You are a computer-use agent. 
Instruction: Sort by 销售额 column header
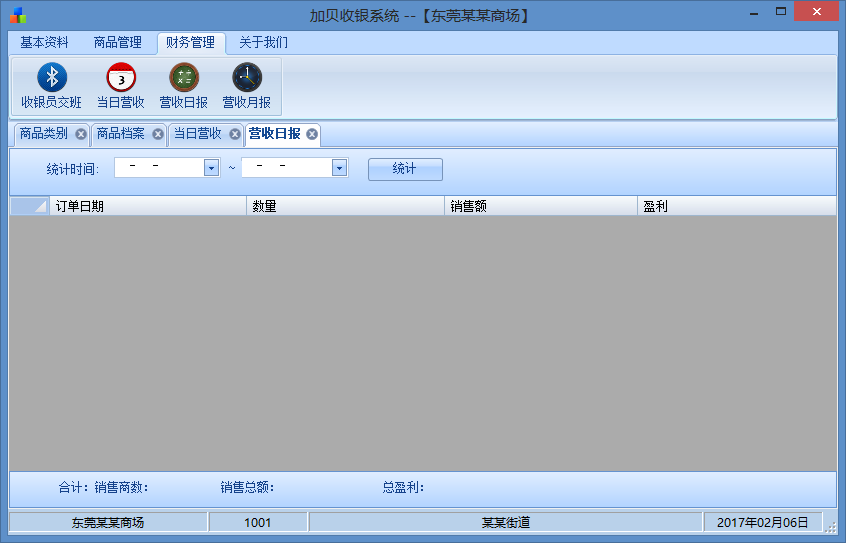click(x=540, y=206)
